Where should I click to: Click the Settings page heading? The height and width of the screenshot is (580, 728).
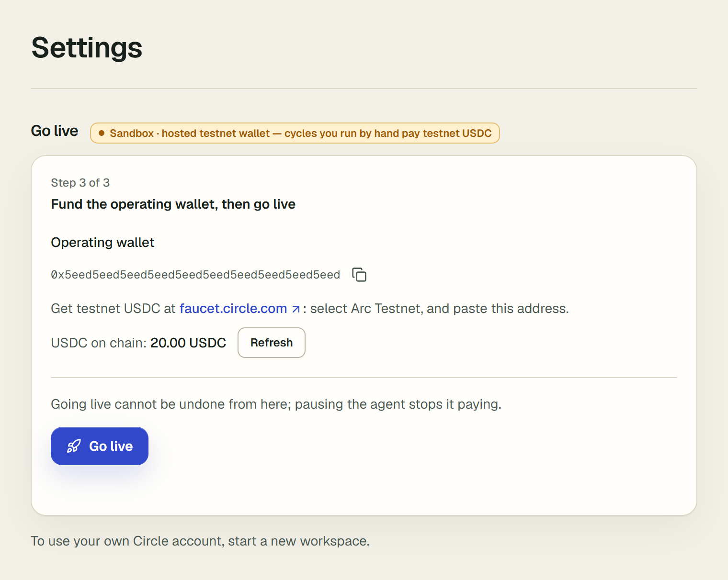(87, 48)
